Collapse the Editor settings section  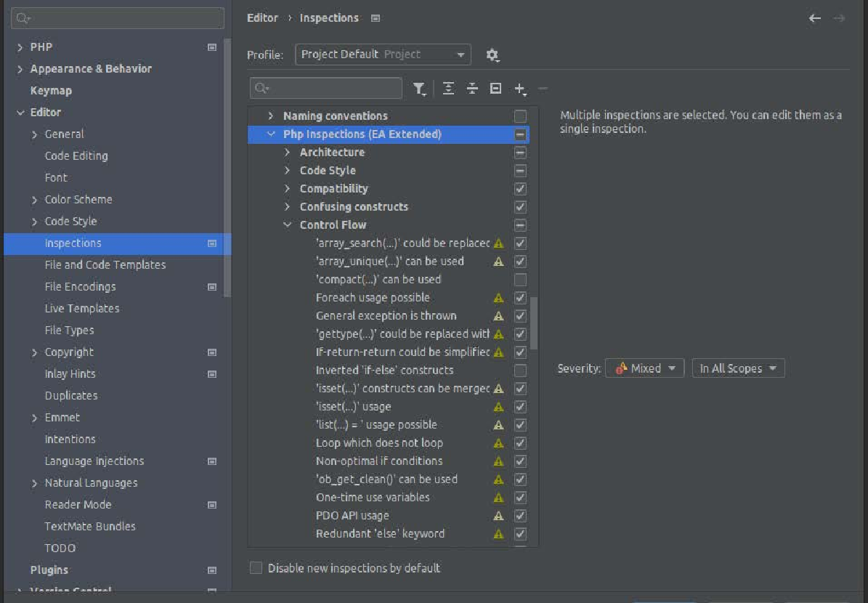click(20, 113)
